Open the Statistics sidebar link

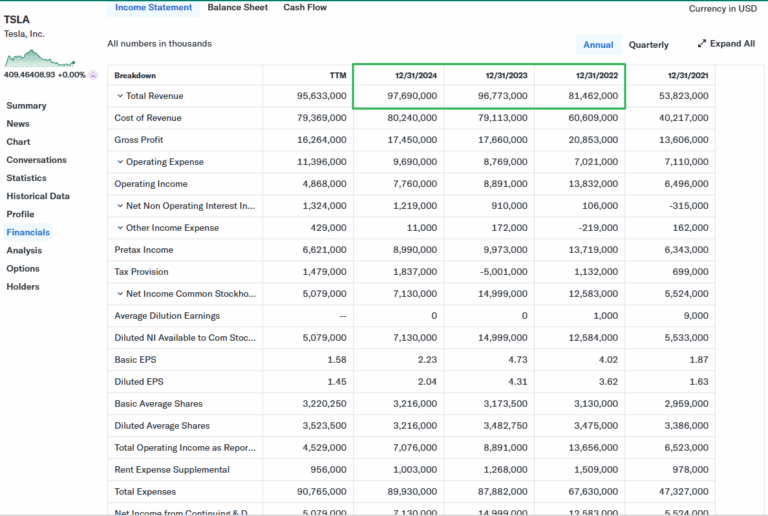26,178
